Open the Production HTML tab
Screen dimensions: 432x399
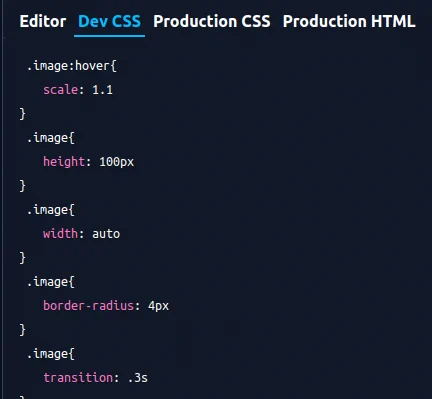tap(349, 21)
